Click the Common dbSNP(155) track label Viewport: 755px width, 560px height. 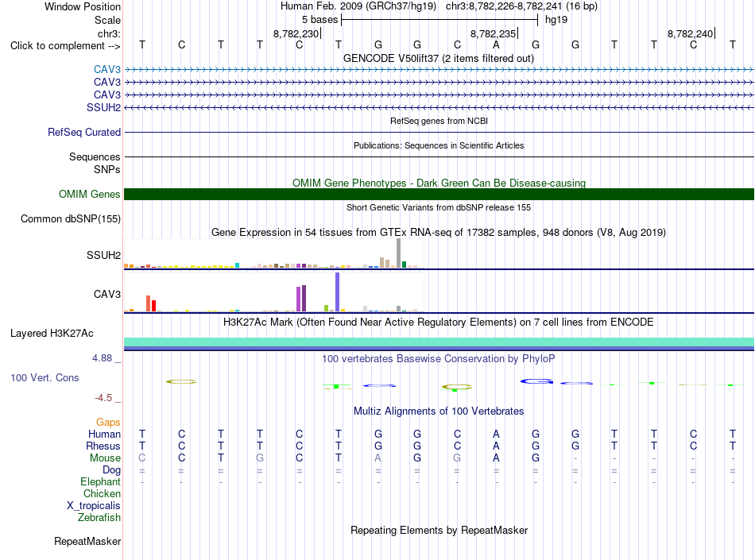(71, 219)
